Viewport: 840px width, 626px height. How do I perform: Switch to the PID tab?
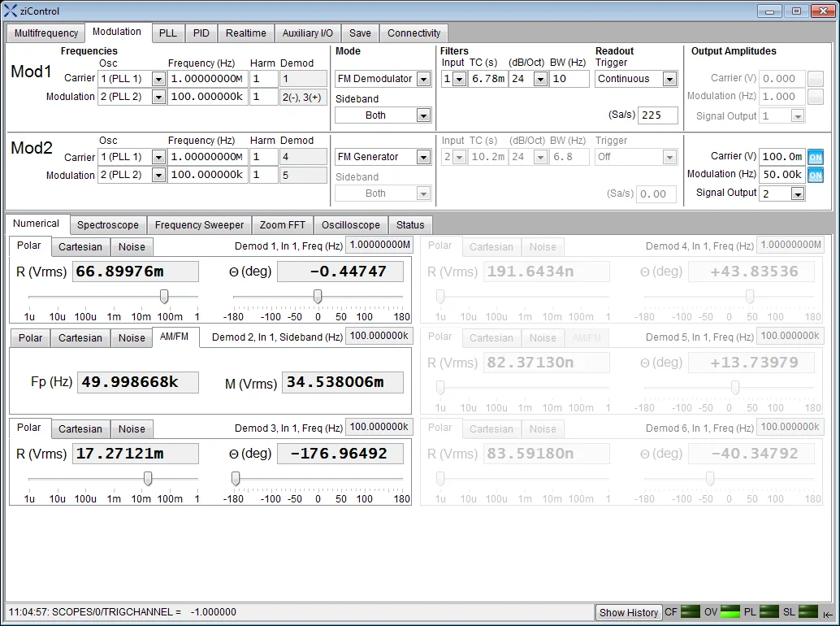(201, 33)
